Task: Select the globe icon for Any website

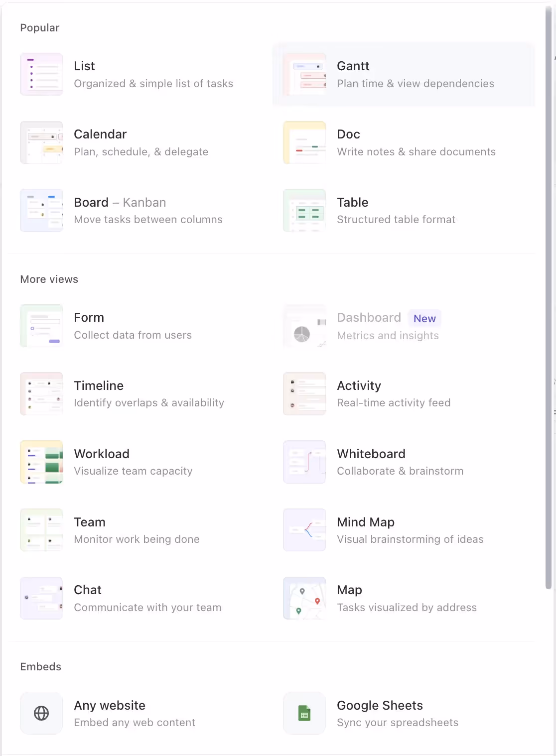Action: click(x=41, y=713)
